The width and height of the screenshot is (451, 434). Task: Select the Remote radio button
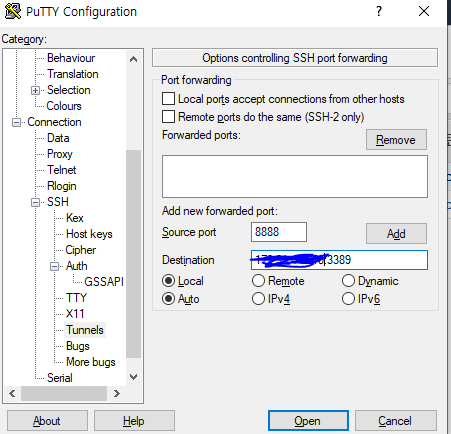pos(258,281)
